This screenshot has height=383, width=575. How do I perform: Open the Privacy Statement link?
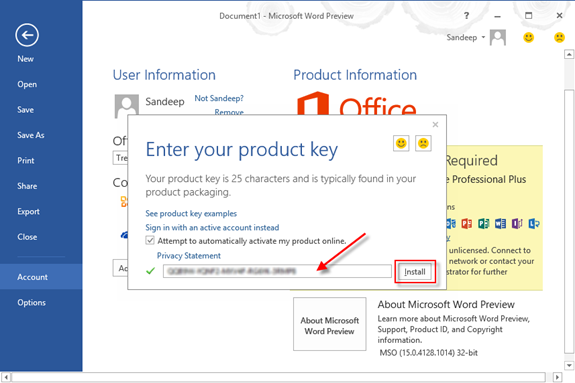point(189,256)
